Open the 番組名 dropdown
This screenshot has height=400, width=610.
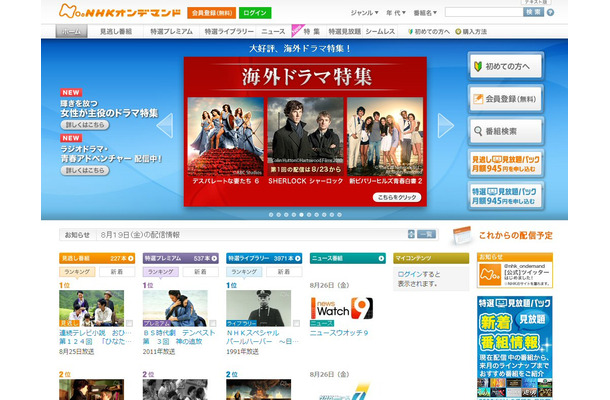tap(425, 13)
